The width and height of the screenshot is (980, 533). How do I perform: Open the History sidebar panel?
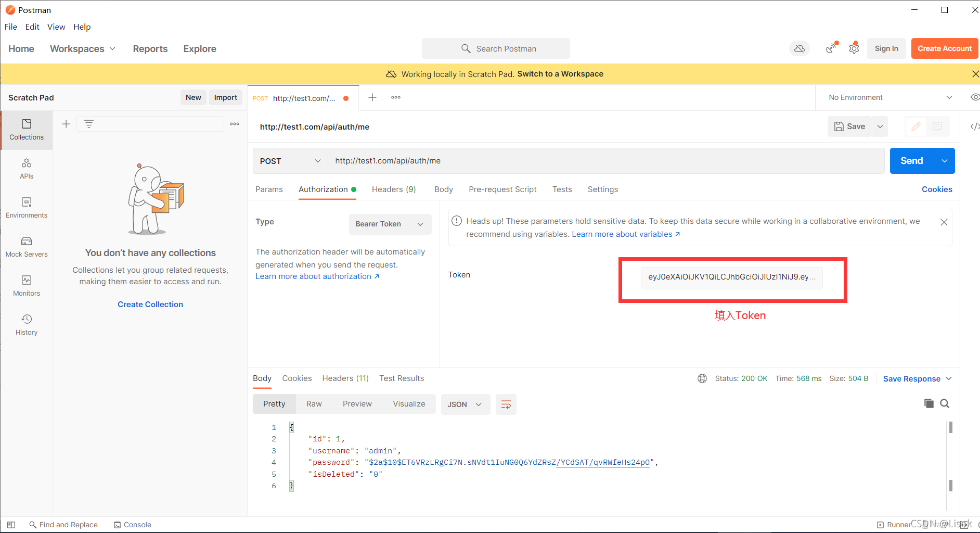point(27,325)
